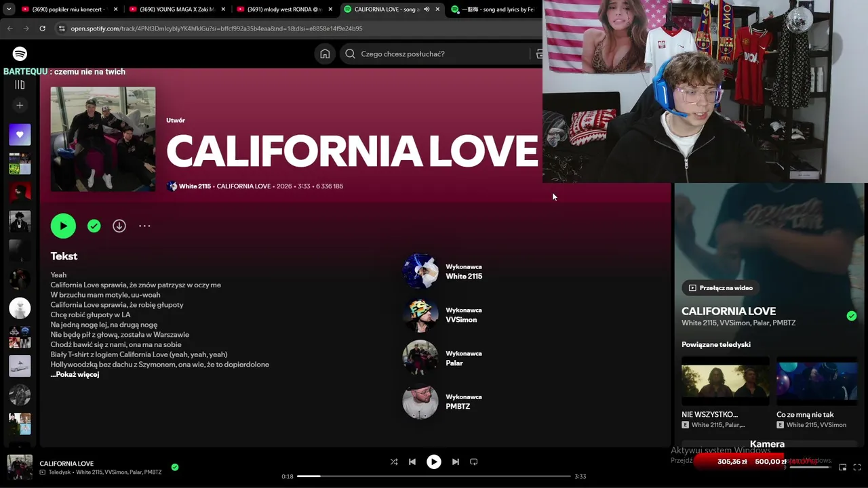Download the track with the arrow icon

119,226
